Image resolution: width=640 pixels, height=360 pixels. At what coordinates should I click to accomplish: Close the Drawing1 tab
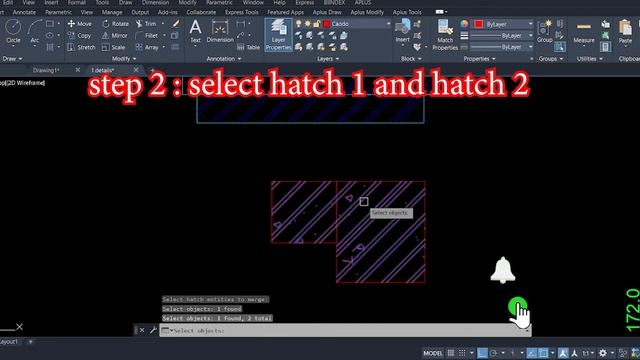coord(78,70)
